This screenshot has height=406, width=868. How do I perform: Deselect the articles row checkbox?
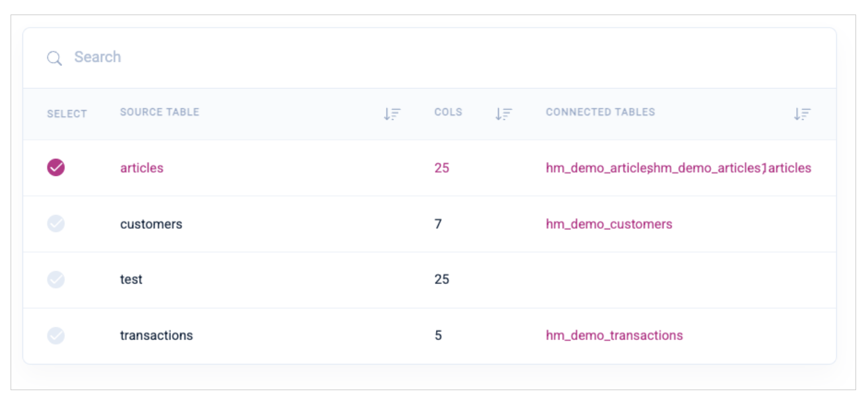click(56, 167)
